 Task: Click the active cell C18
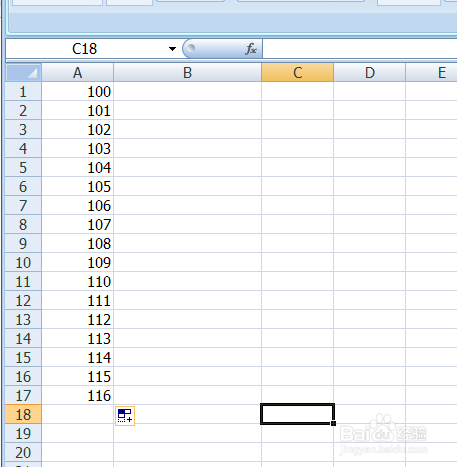(297, 414)
